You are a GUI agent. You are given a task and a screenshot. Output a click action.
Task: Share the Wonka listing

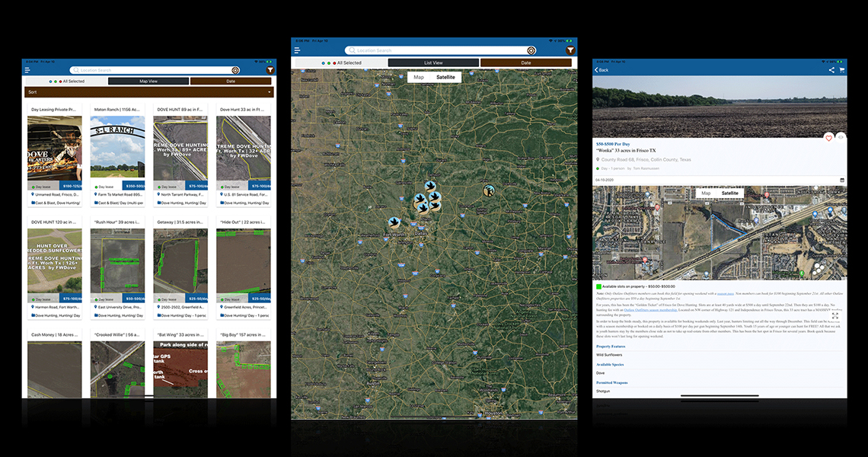point(831,70)
